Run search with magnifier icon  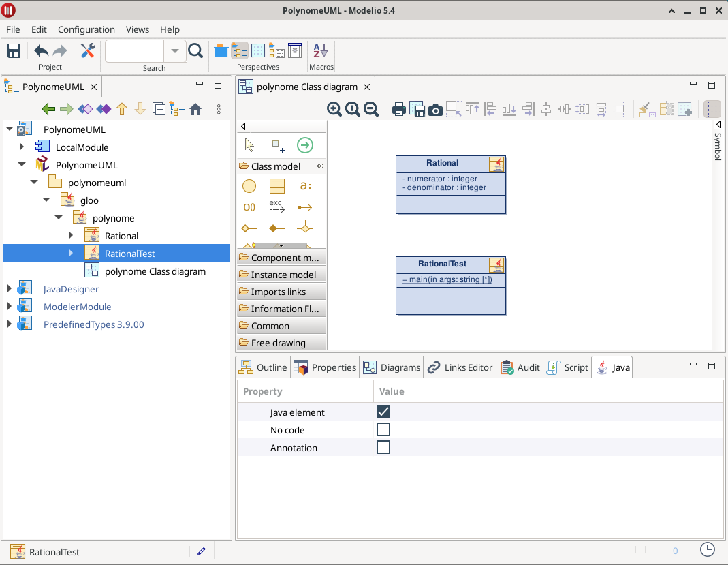(x=195, y=50)
